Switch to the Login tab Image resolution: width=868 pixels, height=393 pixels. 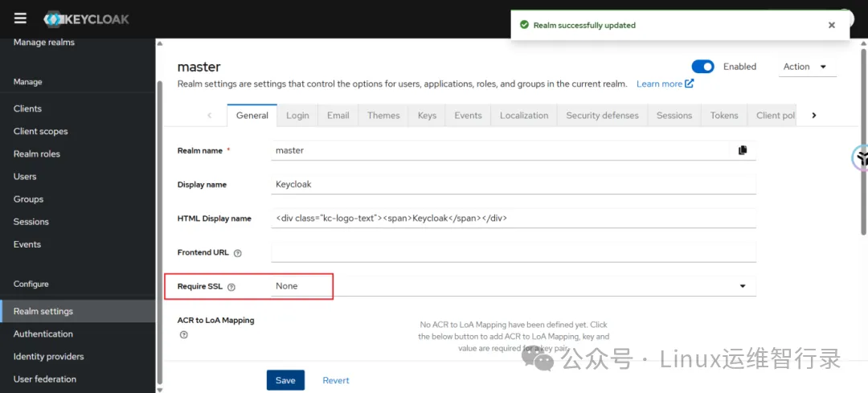[x=297, y=116]
